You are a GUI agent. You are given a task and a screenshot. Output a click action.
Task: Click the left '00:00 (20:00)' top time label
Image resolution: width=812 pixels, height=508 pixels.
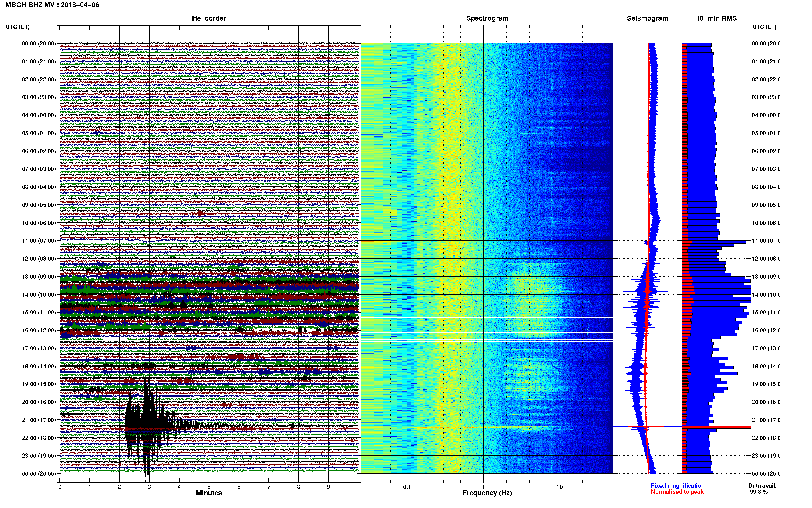click(x=39, y=44)
